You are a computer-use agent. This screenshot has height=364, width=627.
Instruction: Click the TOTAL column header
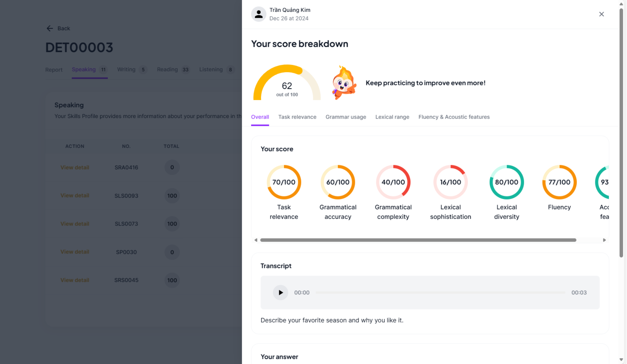tap(171, 146)
